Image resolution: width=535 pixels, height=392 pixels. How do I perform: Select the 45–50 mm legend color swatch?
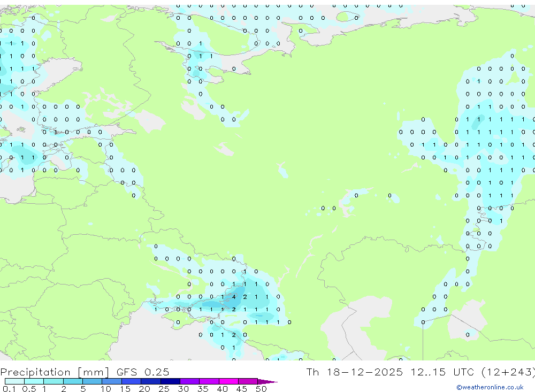(248, 381)
